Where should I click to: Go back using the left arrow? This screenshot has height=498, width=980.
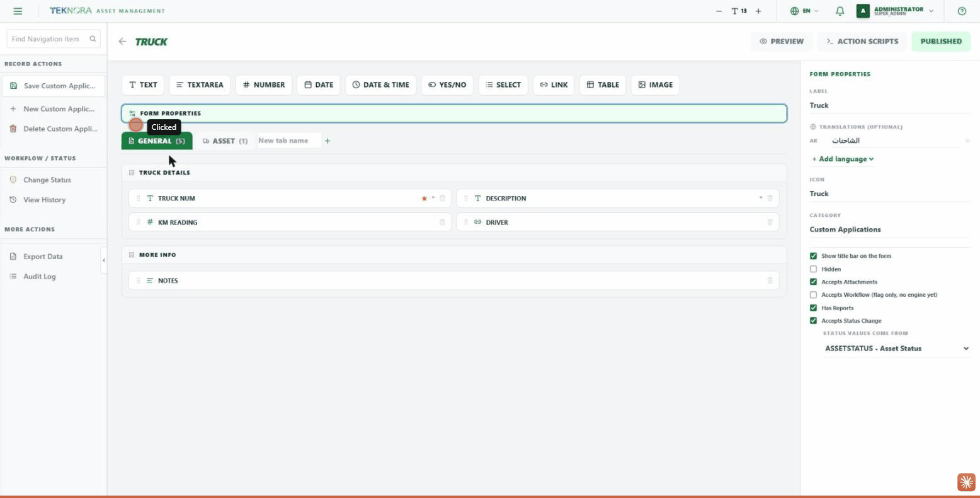122,42
